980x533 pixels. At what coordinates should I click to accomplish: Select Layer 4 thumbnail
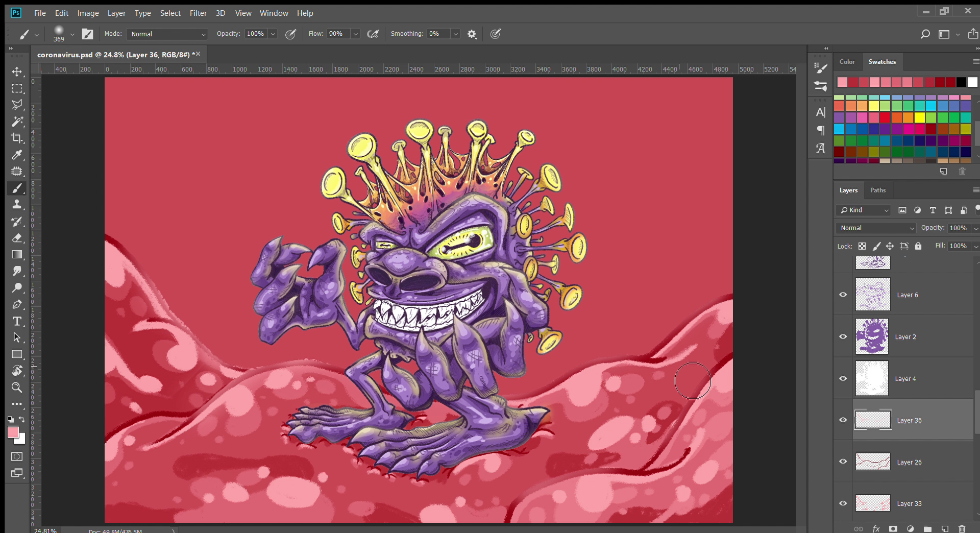[872, 378]
